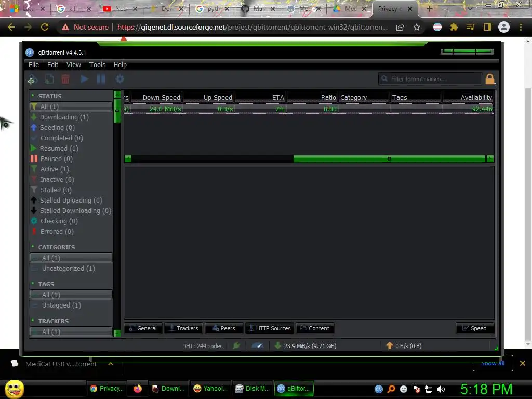Open the MediCat USB torrent download chevron
This screenshot has height=399, width=532.
tap(111, 363)
